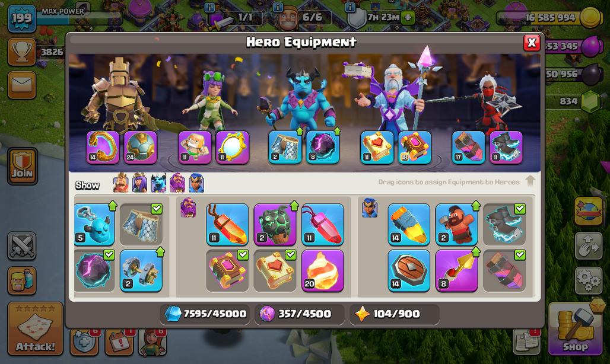
Task: Select the level 8 Rocket Spear equipment
Action: click(x=456, y=271)
